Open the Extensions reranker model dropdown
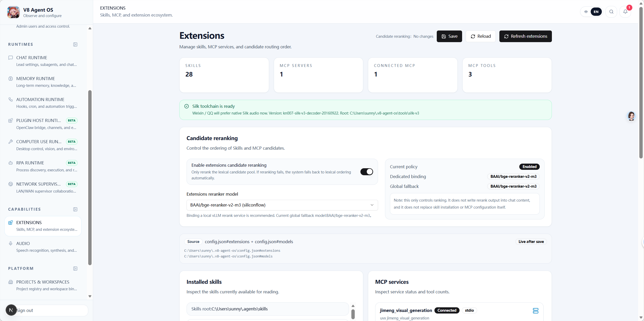Screen dimensions: 644x321 pos(282,205)
